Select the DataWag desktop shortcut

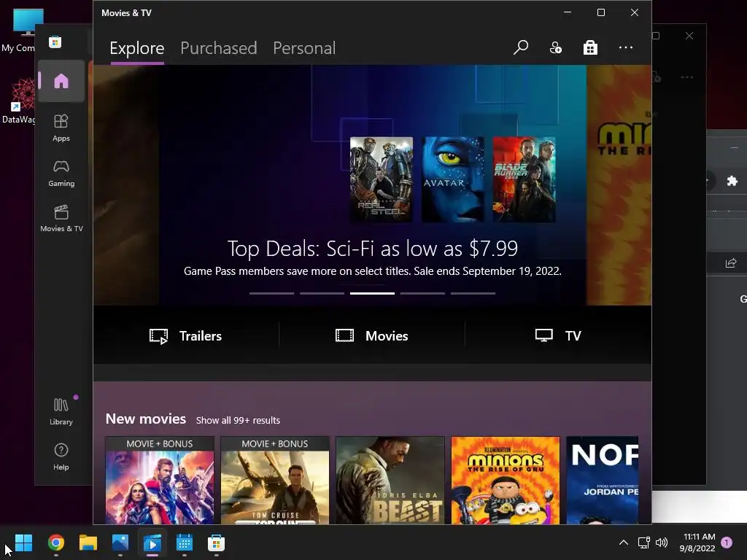click(x=18, y=100)
